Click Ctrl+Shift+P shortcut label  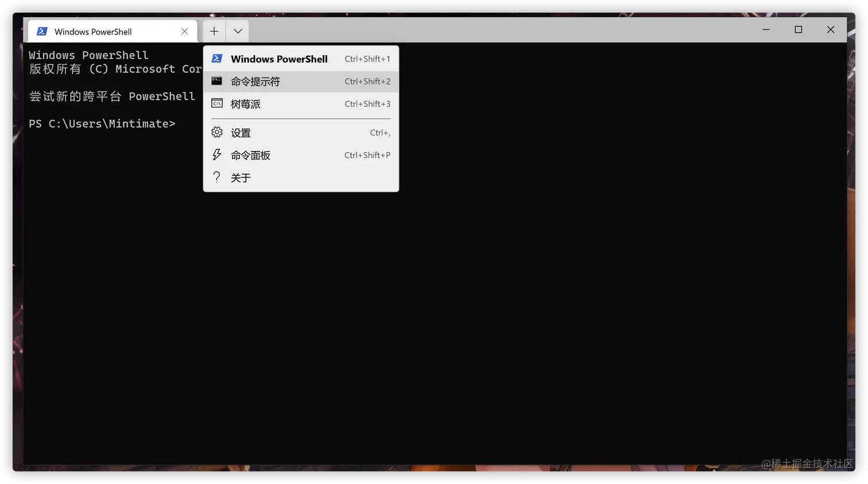point(367,155)
